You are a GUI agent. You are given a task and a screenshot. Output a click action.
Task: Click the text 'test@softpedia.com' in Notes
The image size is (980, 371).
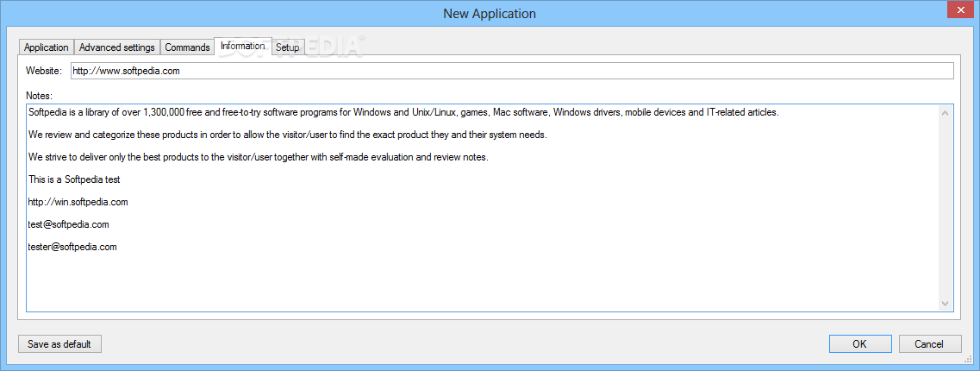coord(69,224)
